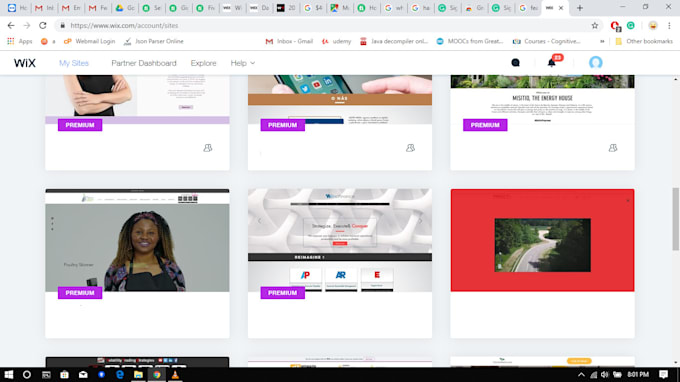This screenshot has width=680, height=382.
Task: Open the Wix notifications bell
Action: 552,62
